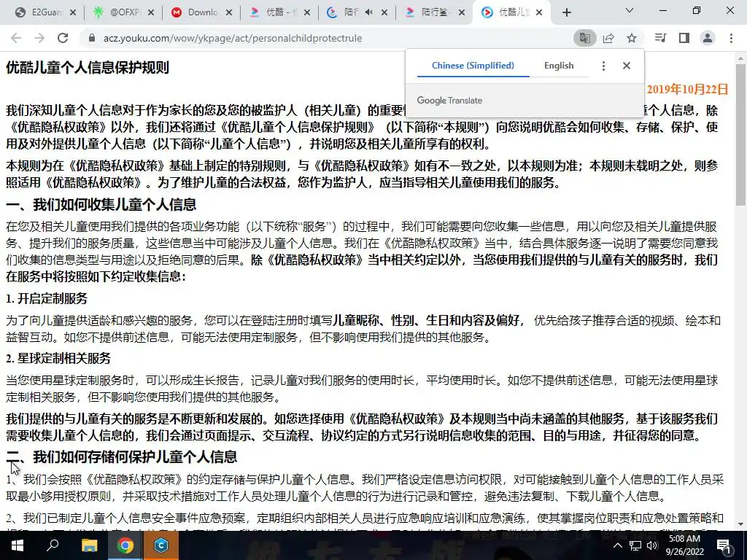Close the Download tab
The height and width of the screenshot is (560, 747).
tap(229, 13)
